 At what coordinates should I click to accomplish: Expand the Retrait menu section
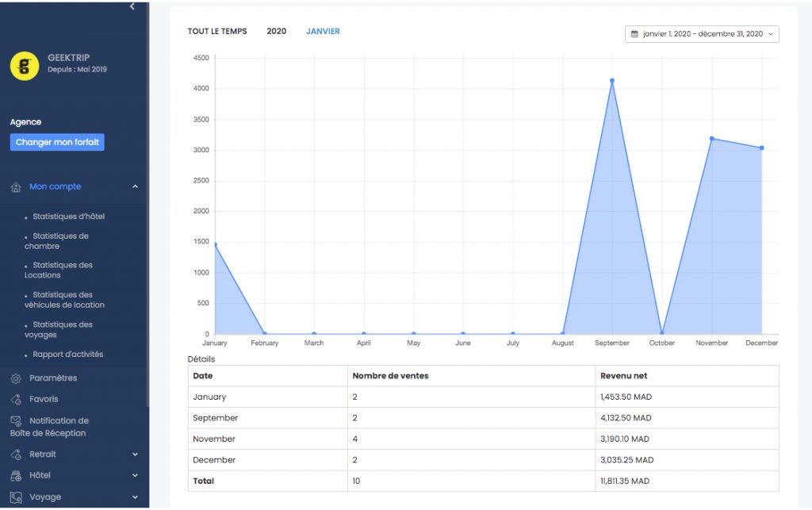[135, 454]
